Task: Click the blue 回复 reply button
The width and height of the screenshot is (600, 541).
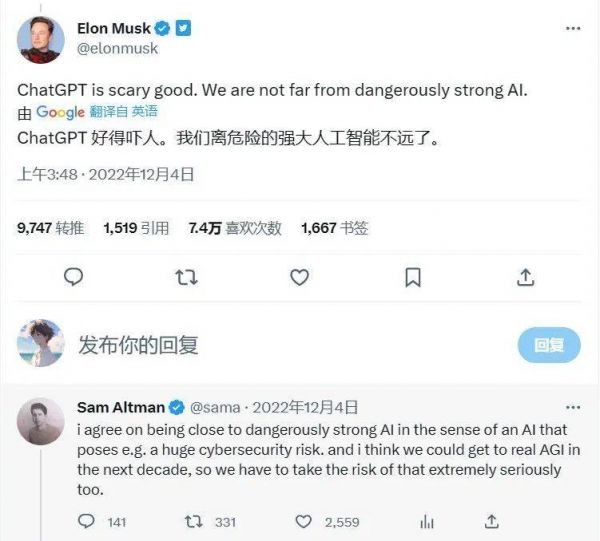Action: coord(548,345)
